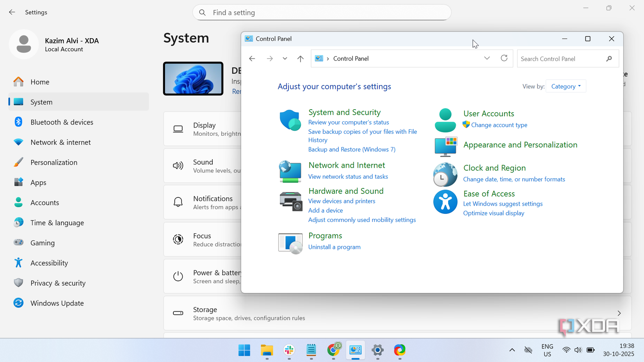Select Network & internet in Settings sidebar

tap(78, 142)
